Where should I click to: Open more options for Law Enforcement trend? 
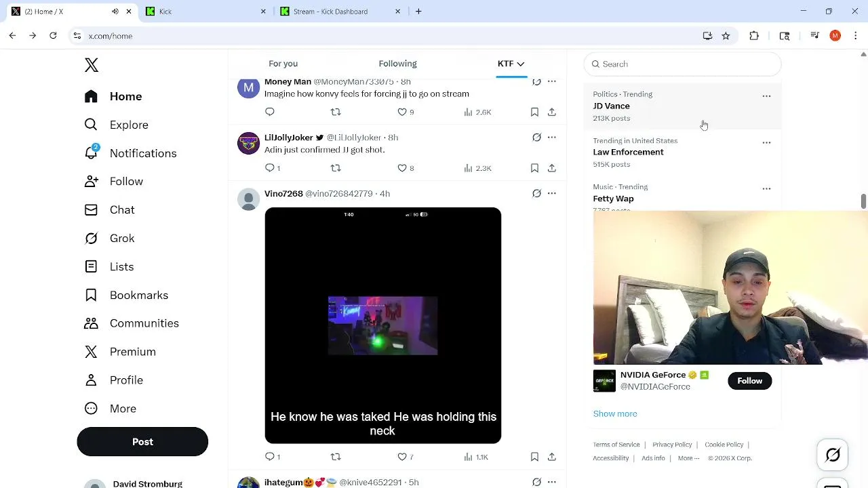point(766,142)
